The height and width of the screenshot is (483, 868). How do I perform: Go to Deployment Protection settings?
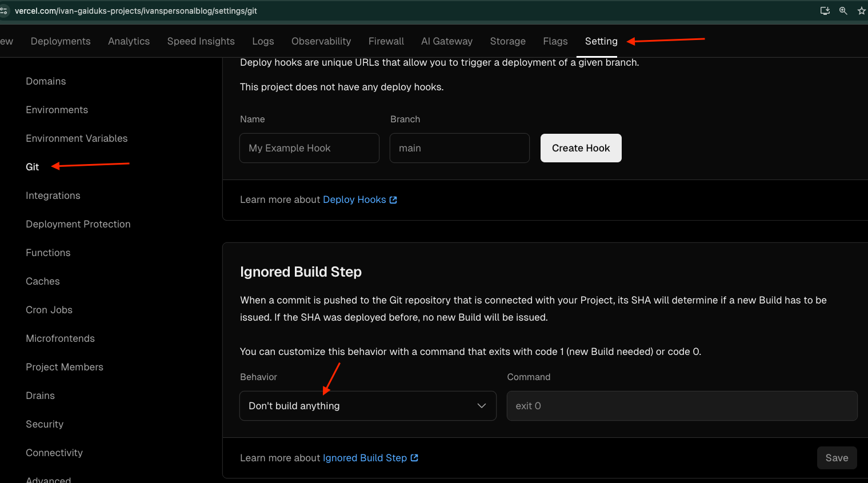78,223
